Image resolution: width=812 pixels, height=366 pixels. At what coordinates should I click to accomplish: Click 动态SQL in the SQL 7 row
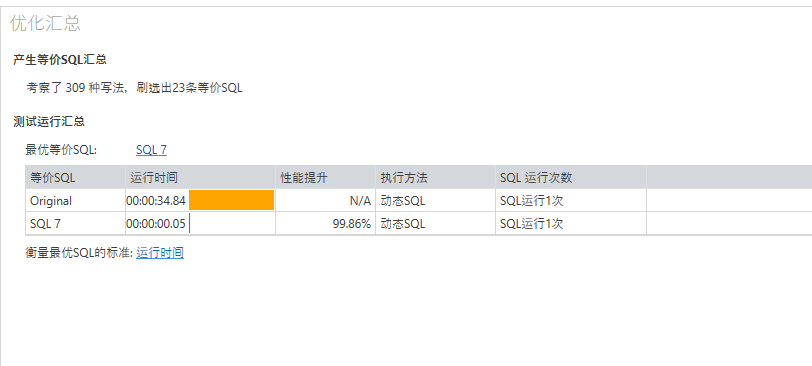(403, 224)
